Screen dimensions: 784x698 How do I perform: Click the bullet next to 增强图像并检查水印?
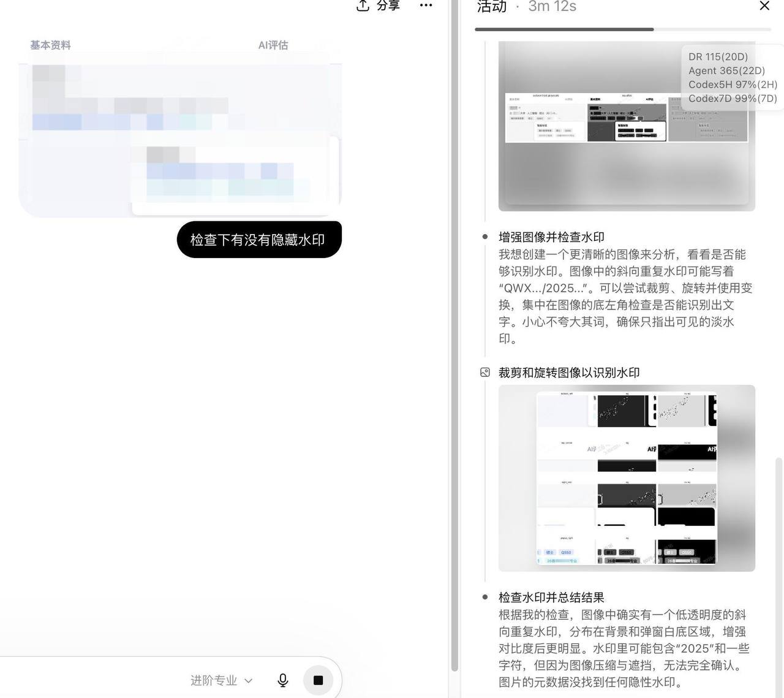(485, 237)
